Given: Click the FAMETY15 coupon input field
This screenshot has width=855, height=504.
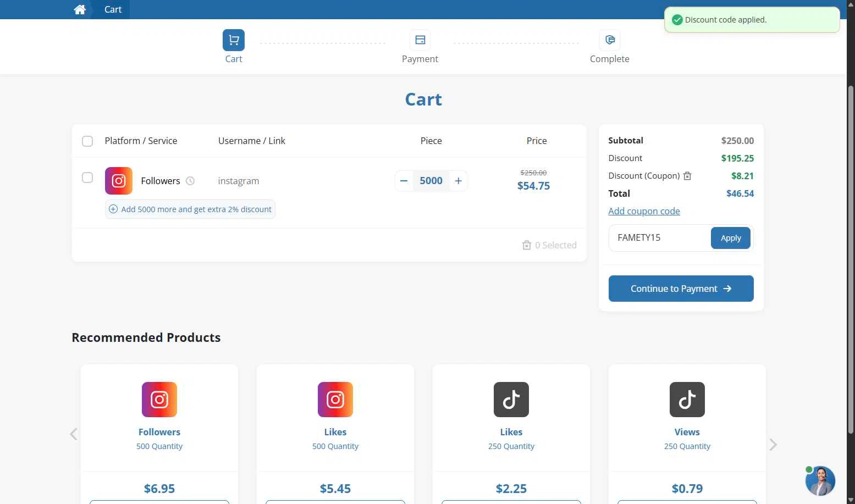Looking at the screenshot, I should tap(660, 238).
